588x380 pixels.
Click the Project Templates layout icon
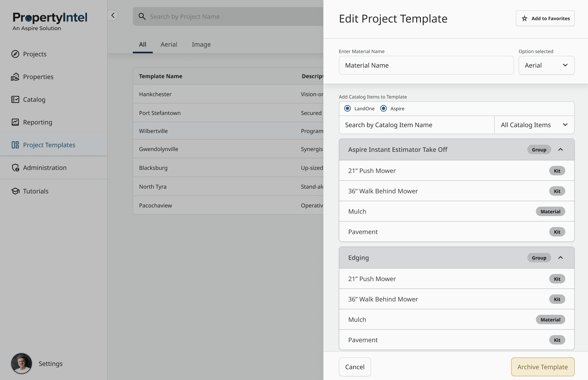(x=15, y=145)
